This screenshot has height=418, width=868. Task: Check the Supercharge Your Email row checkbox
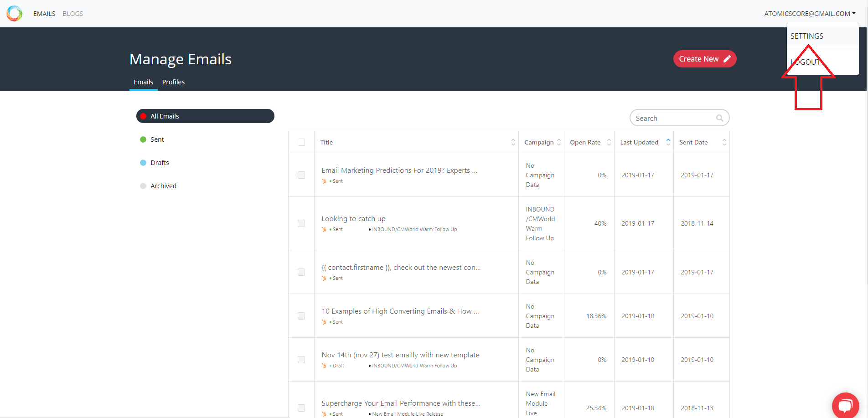click(x=301, y=408)
